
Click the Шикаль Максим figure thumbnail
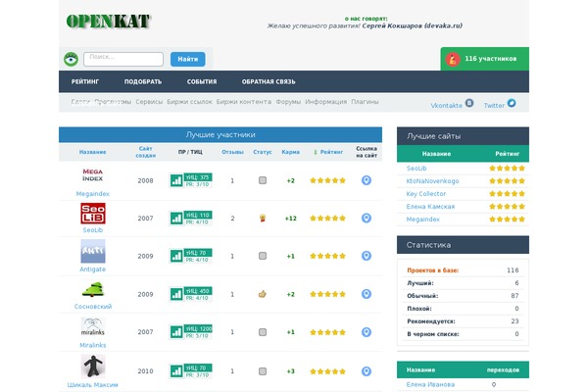tap(93, 367)
